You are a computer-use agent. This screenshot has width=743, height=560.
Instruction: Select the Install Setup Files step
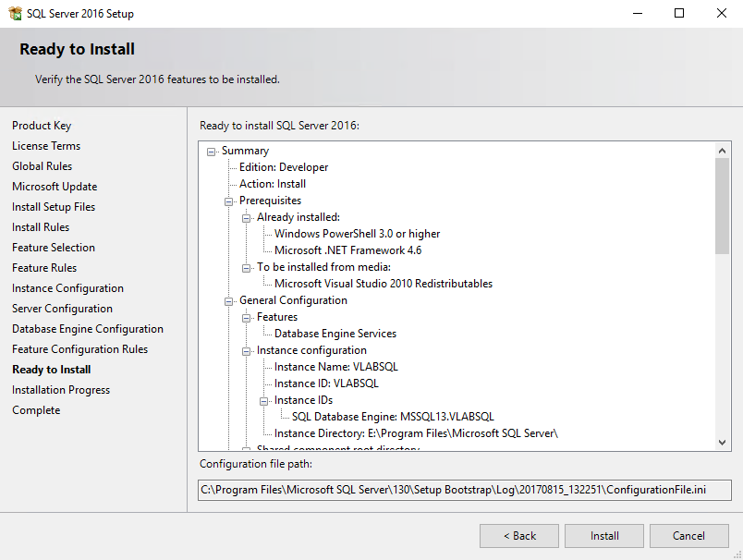pos(54,207)
